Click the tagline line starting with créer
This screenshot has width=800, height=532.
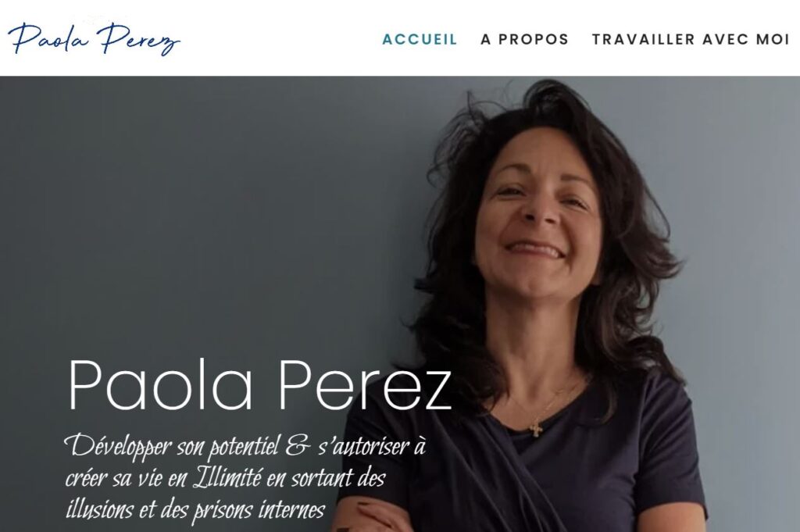click(x=225, y=478)
